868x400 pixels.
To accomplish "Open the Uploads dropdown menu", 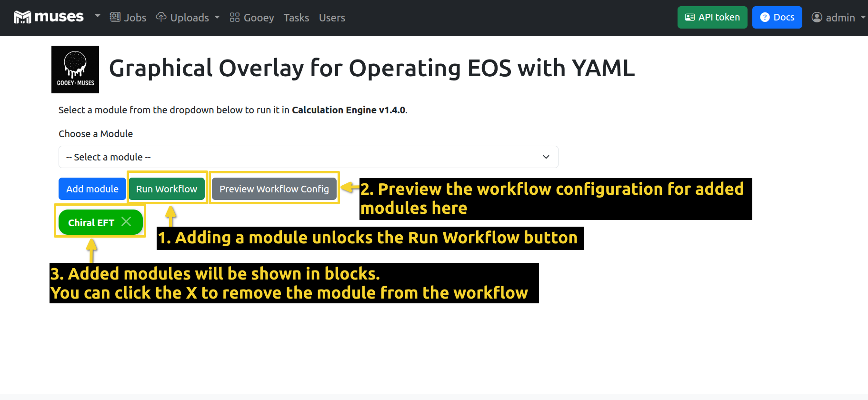I will pos(188,18).
